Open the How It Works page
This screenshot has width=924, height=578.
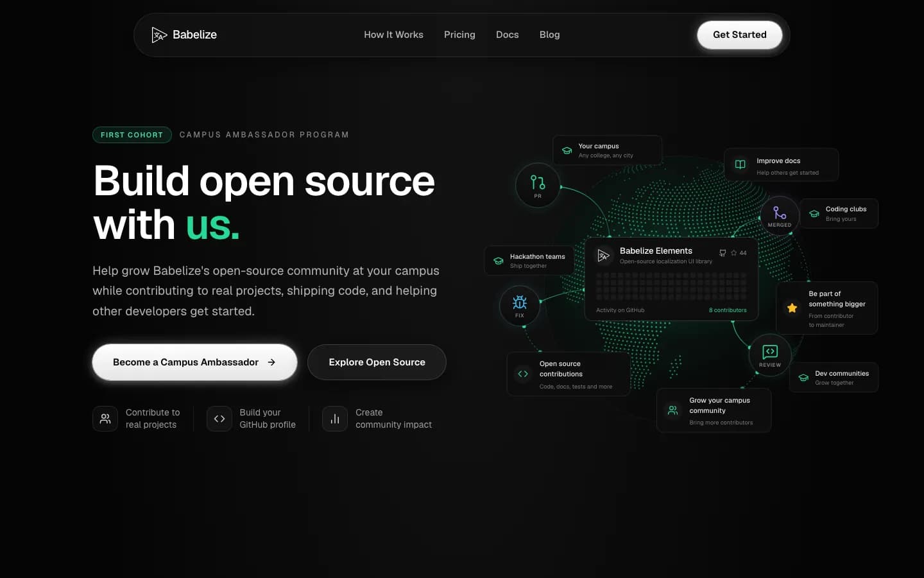[x=393, y=35]
